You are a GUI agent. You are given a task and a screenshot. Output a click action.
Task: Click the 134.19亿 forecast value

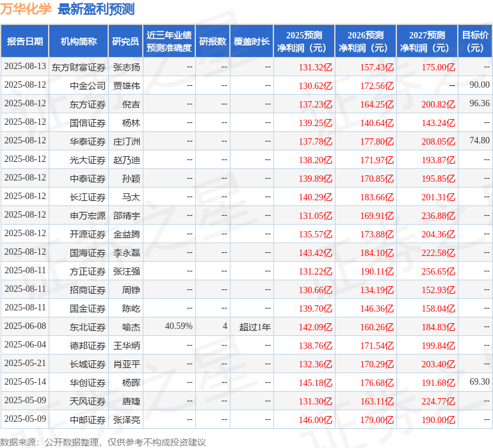point(377,290)
